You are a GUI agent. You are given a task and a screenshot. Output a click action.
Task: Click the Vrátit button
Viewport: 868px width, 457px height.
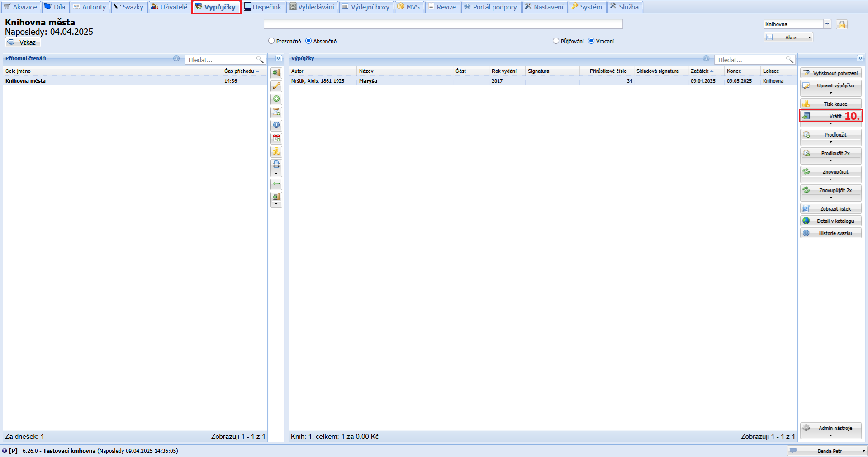click(830, 116)
